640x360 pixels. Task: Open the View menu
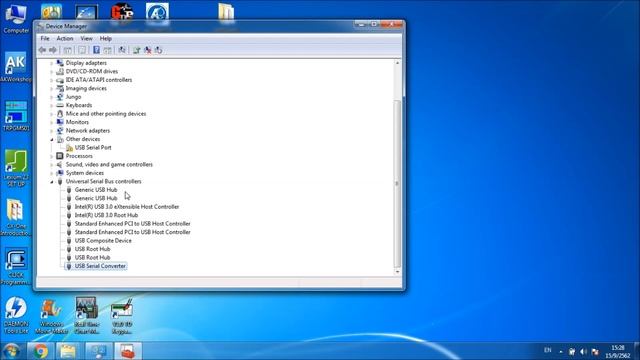[86, 38]
